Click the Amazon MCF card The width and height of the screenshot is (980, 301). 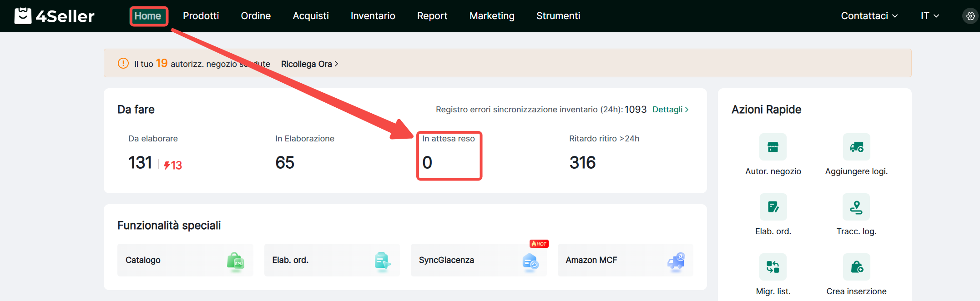(x=625, y=260)
